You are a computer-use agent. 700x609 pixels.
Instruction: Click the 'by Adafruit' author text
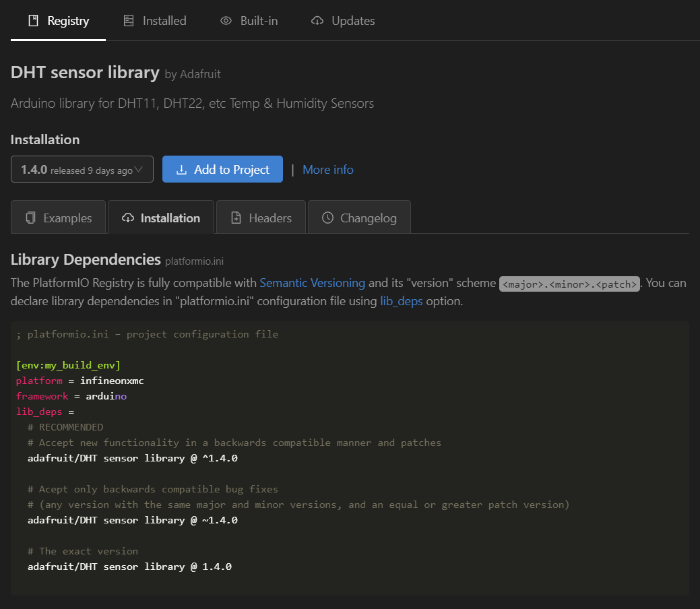coord(193,74)
